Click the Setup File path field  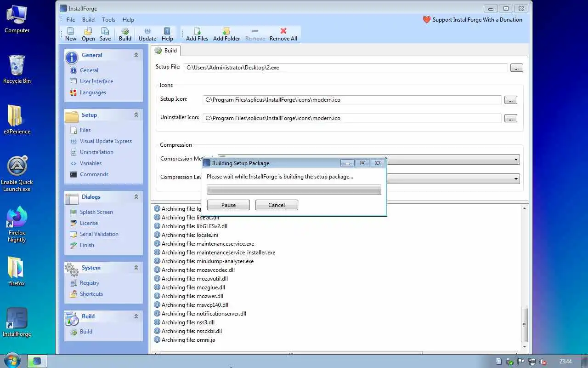coord(345,68)
